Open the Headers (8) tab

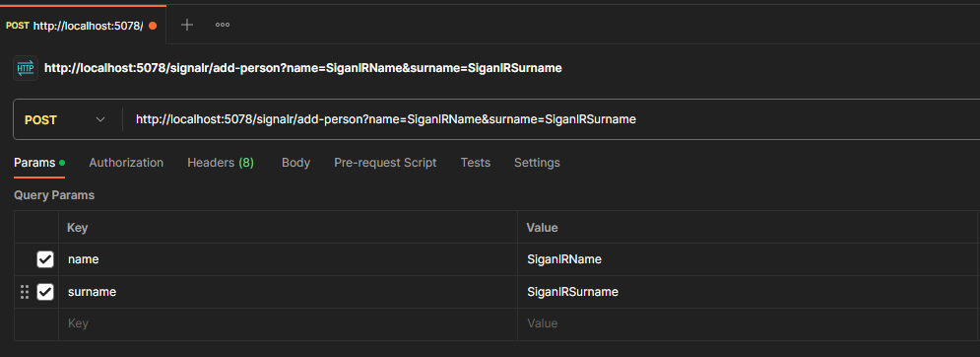coord(221,163)
